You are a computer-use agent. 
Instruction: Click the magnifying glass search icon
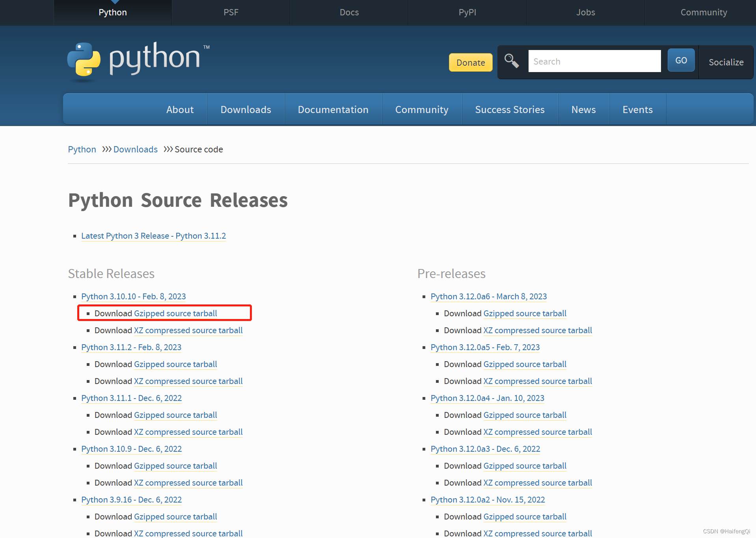pyautogui.click(x=512, y=61)
